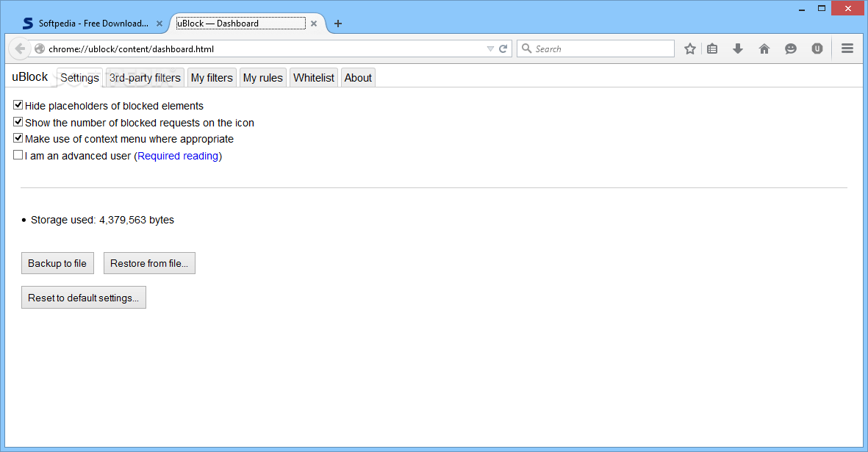Toggle Show number of blocked requests checkbox

pos(18,122)
